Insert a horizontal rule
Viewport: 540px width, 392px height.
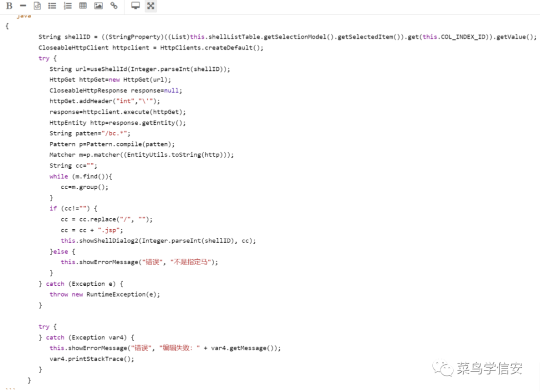(x=23, y=6)
